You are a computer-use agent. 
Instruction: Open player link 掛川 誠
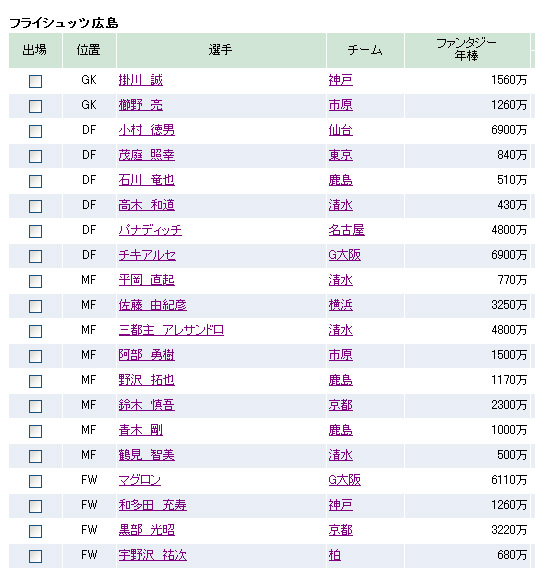(141, 80)
